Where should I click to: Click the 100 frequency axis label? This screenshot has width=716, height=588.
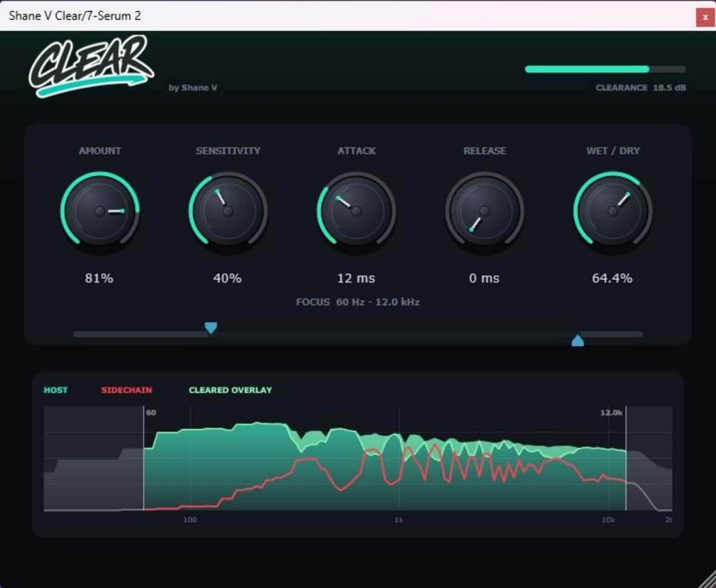click(x=190, y=519)
